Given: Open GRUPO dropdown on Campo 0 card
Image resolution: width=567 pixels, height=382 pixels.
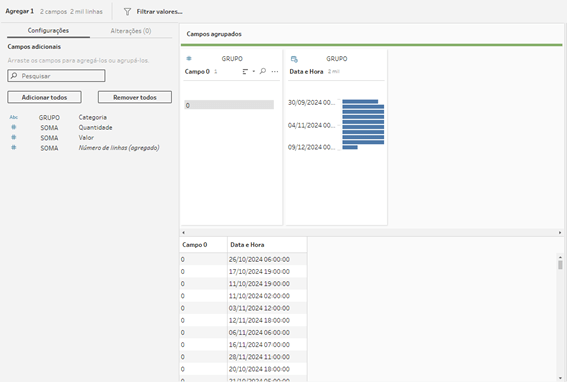Looking at the screenshot, I should (x=232, y=59).
